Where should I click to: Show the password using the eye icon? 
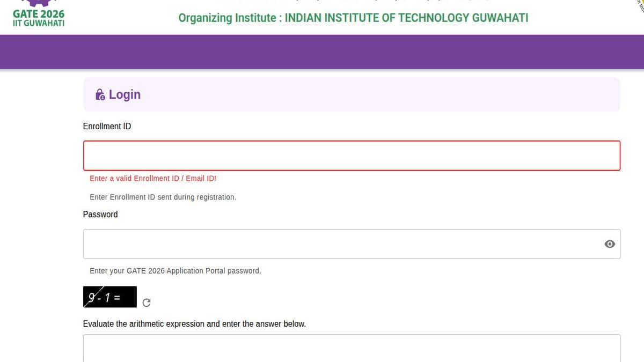(609, 244)
